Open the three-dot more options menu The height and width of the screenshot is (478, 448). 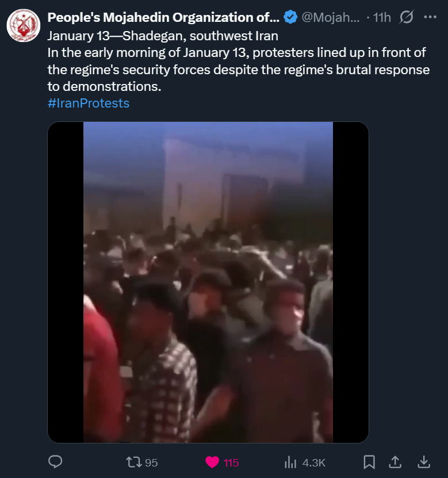[x=430, y=17]
